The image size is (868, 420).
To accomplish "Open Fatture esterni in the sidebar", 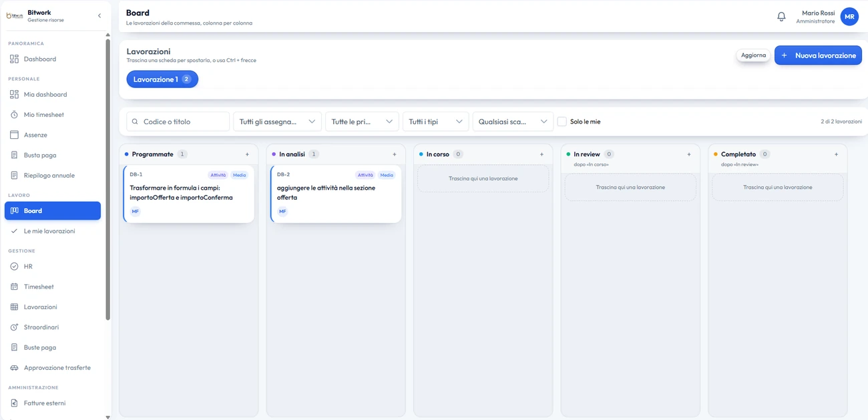I will (53, 403).
